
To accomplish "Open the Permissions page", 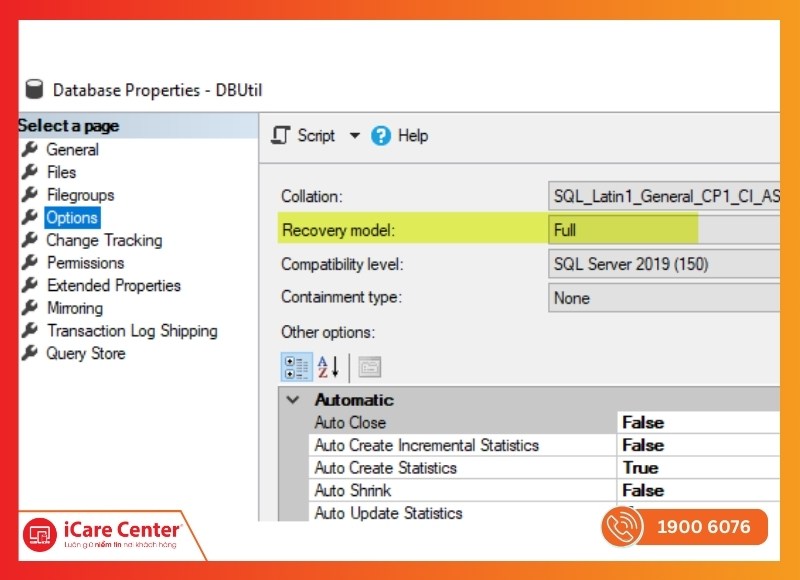I will click(86, 263).
